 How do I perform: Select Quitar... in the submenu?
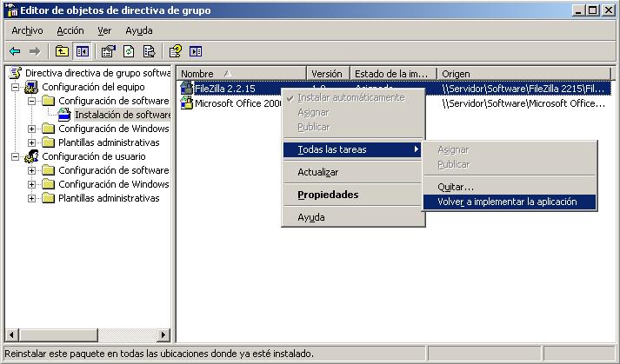point(456,187)
